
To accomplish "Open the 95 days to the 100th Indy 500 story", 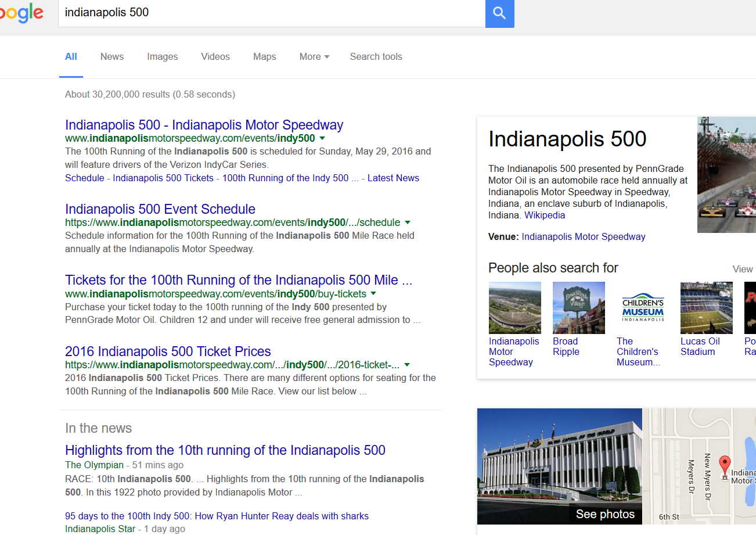I will coord(217,516).
